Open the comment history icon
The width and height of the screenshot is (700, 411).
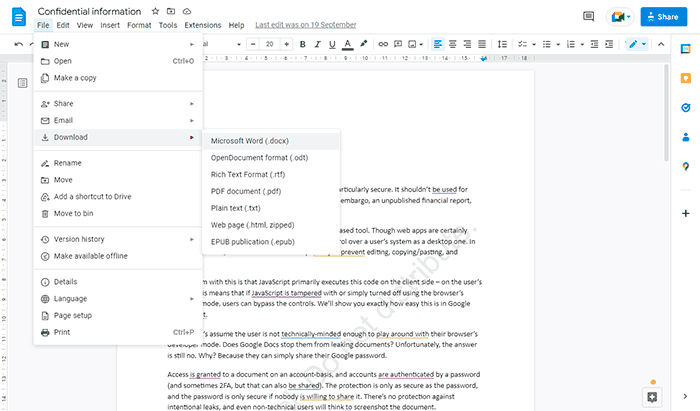coord(588,17)
